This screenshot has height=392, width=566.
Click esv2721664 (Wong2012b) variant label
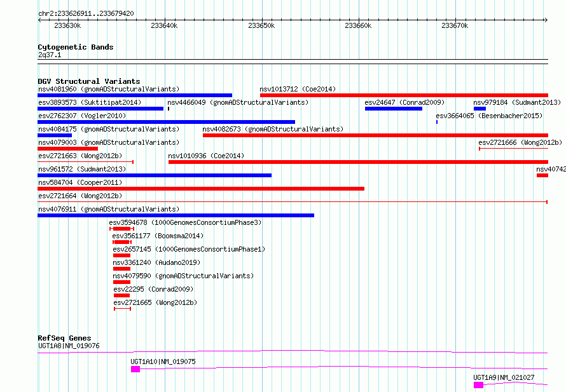tap(80, 196)
